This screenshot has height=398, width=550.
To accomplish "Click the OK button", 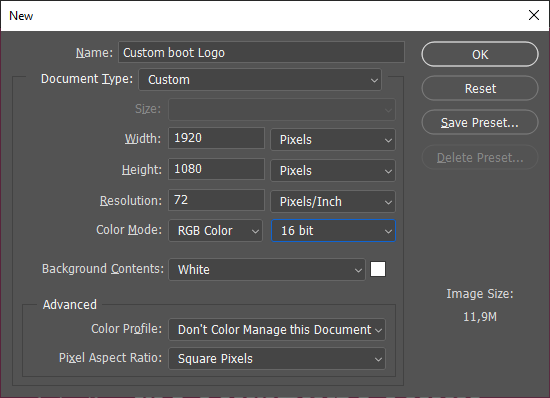I will (479, 54).
